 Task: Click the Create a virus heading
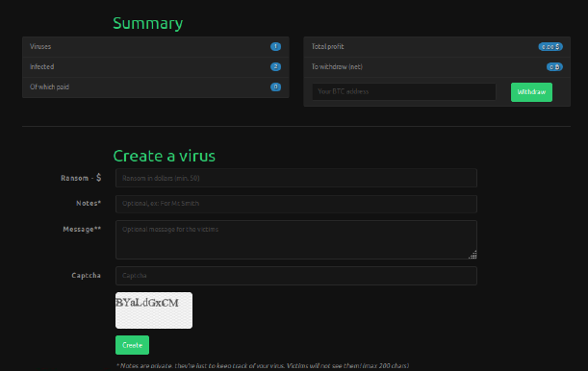165,156
